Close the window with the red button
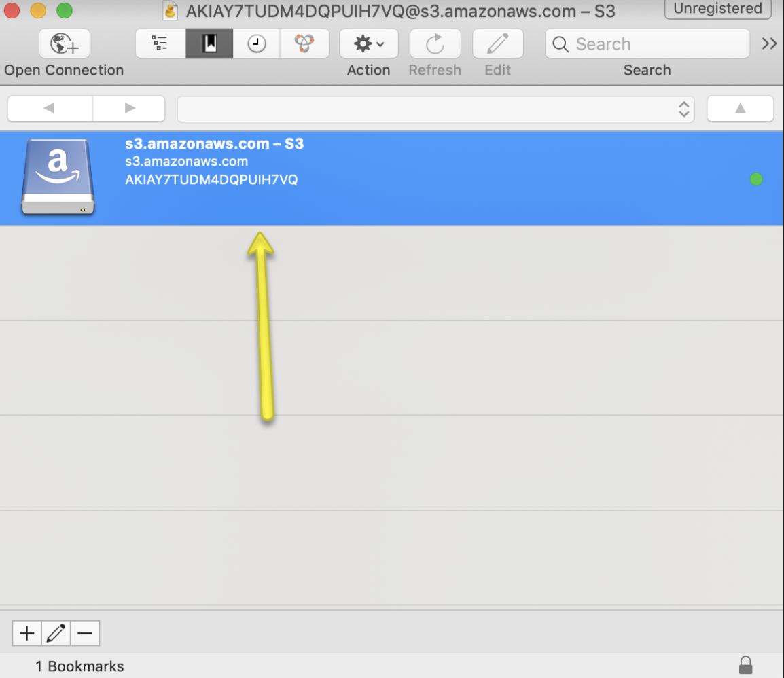The height and width of the screenshot is (678, 784). click(x=11, y=10)
